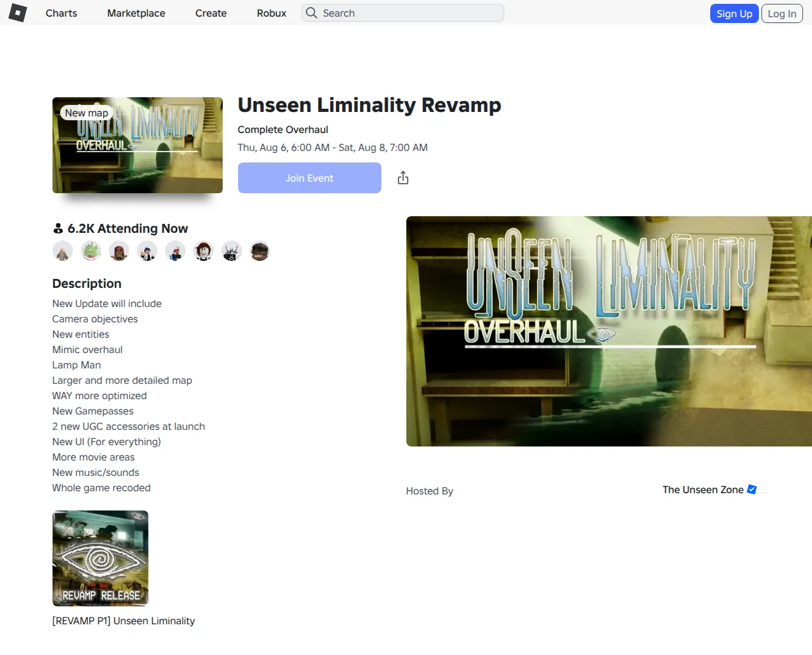812x655 pixels.
Task: Open the green spiky-haired attendee avatar
Action: pyautogui.click(x=91, y=251)
